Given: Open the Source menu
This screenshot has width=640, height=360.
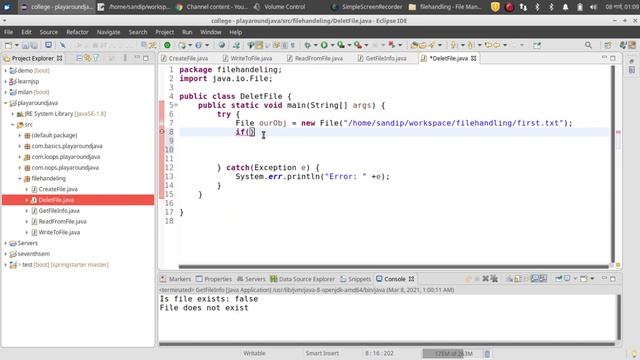Looking at the screenshot, I should click(x=49, y=32).
